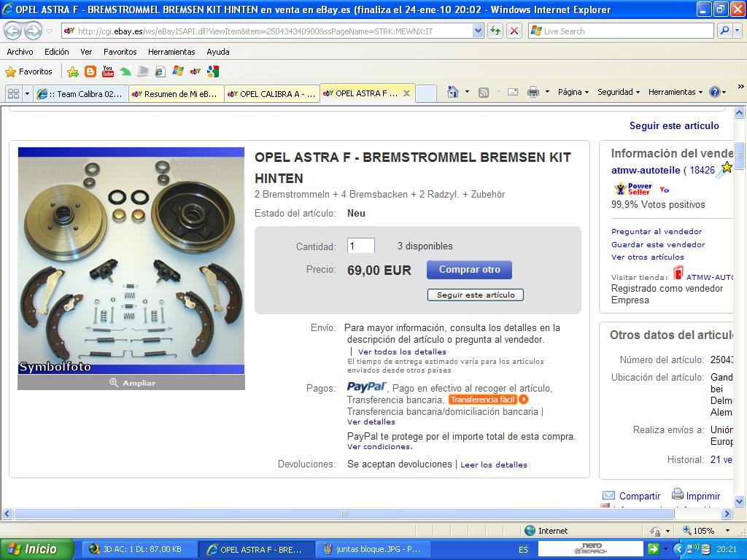747x560 pixels.
Task: Click the Read Mail envelope icon
Action: (x=513, y=92)
